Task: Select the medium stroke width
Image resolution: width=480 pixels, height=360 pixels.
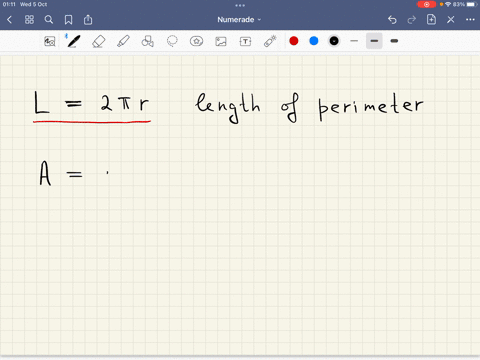Action: 374,41
